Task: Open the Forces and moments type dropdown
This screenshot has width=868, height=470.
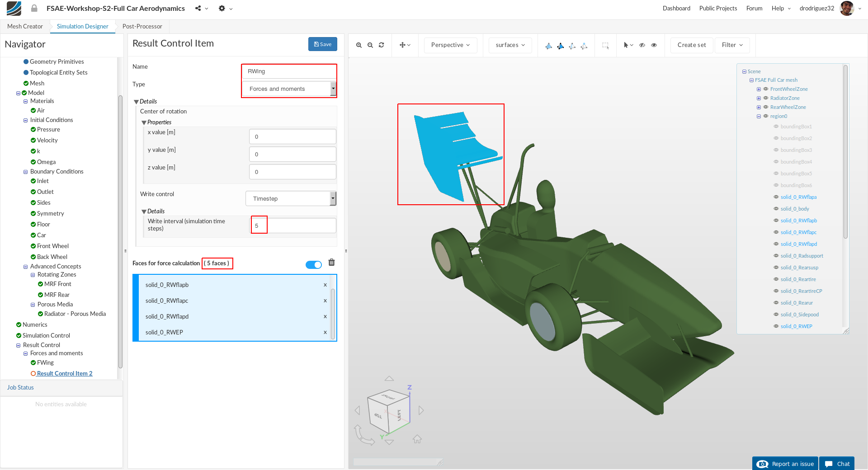Action: (x=288, y=89)
